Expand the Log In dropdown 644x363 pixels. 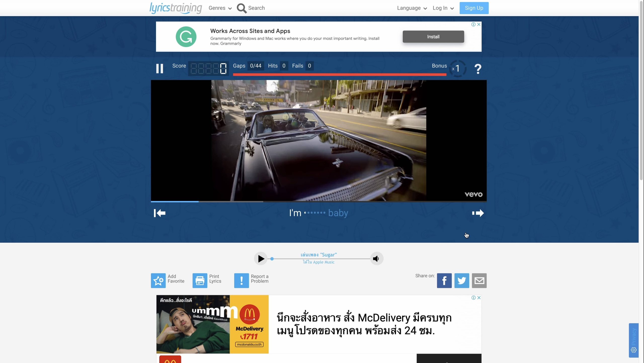coord(443,8)
